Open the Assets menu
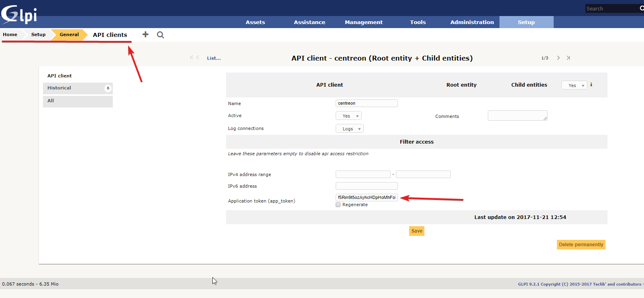This screenshot has height=298, width=644. tap(255, 22)
